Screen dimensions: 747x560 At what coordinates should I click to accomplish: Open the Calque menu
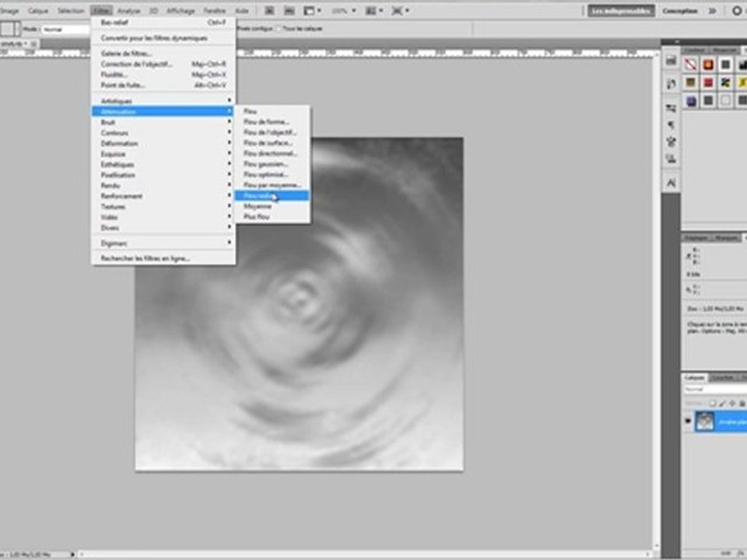(x=37, y=10)
